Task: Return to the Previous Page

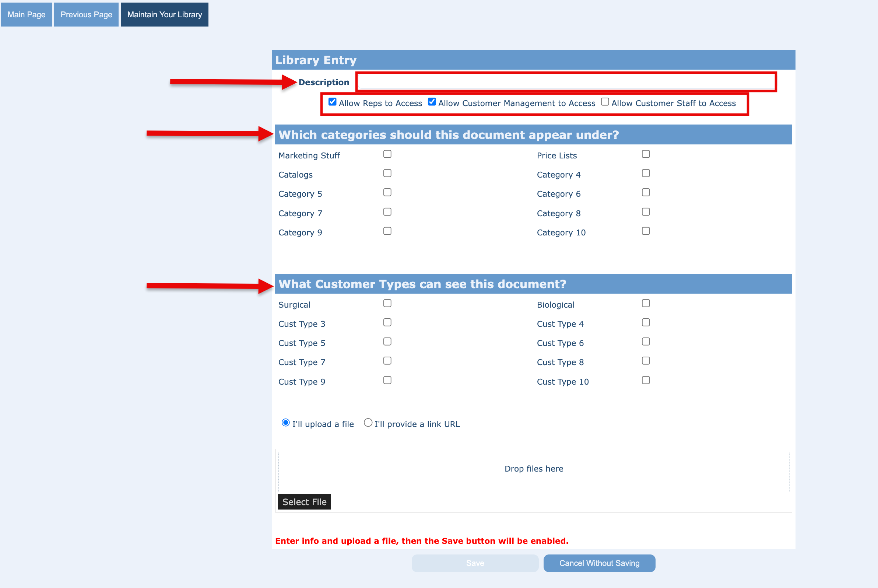Action: tap(86, 15)
